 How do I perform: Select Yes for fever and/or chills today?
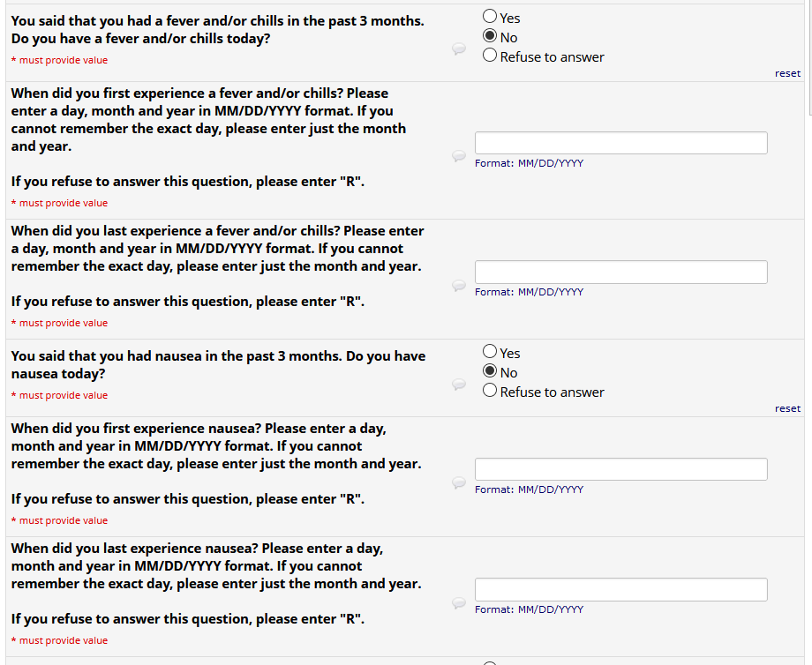tap(490, 17)
